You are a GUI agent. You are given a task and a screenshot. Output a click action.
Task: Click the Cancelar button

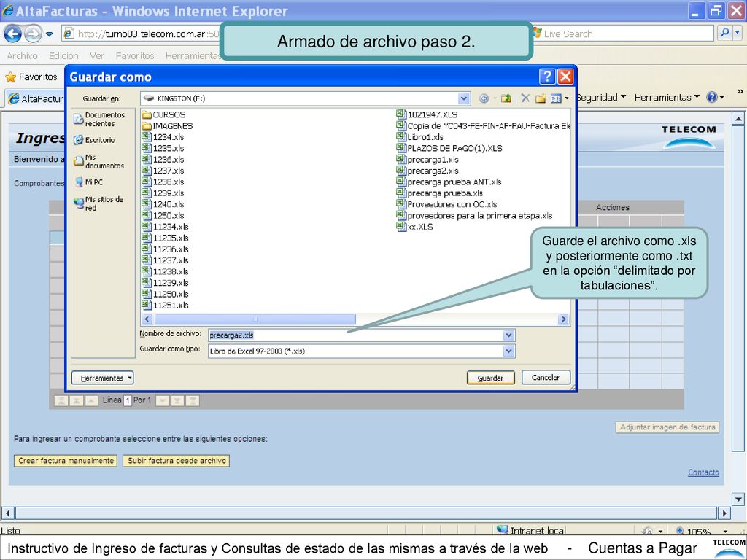coord(546,377)
